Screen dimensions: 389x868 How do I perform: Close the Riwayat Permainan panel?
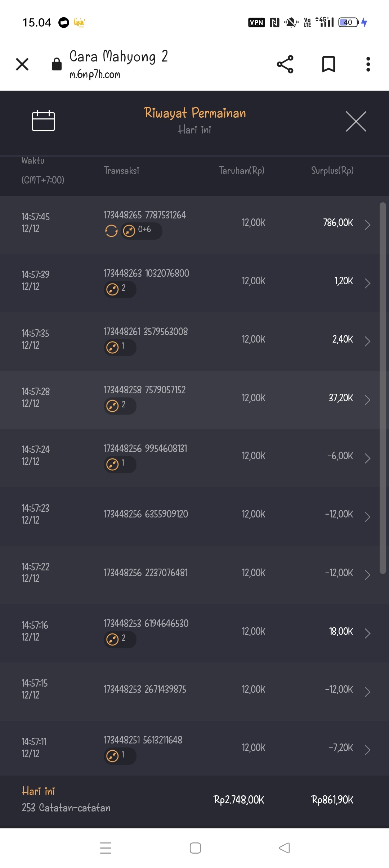356,122
